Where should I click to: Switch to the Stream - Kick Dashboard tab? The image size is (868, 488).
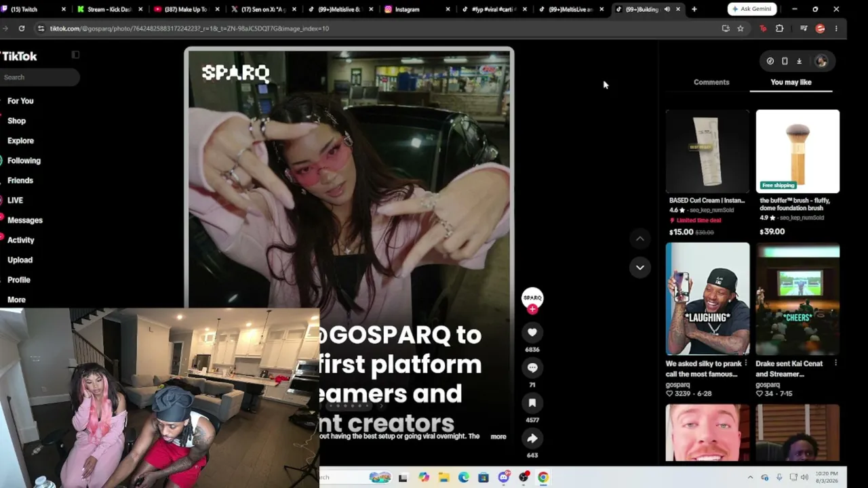pos(108,9)
